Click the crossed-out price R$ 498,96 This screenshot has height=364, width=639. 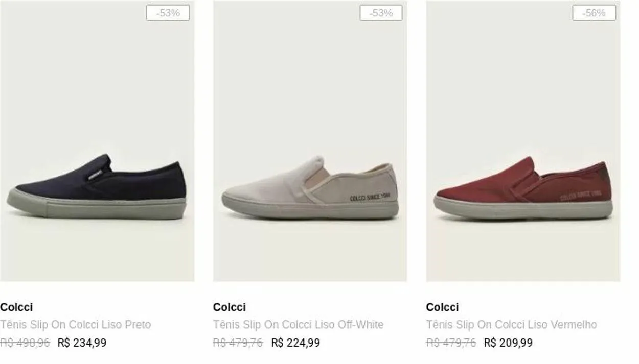coord(25,343)
